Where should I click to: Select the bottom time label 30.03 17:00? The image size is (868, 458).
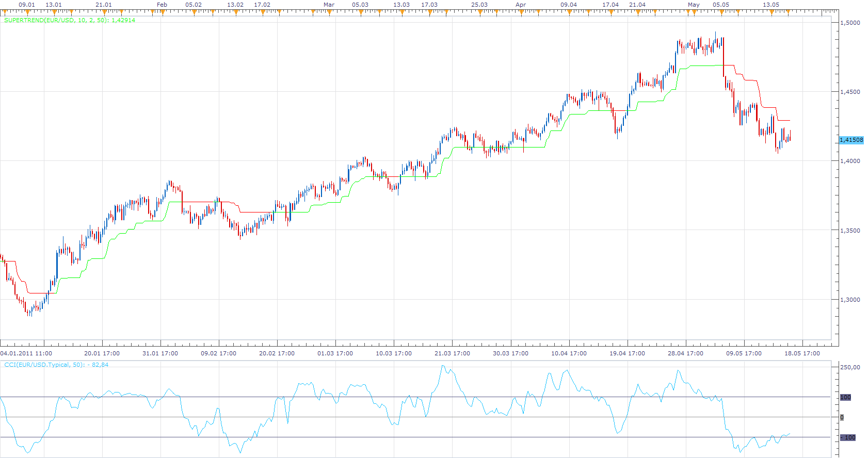pos(511,353)
